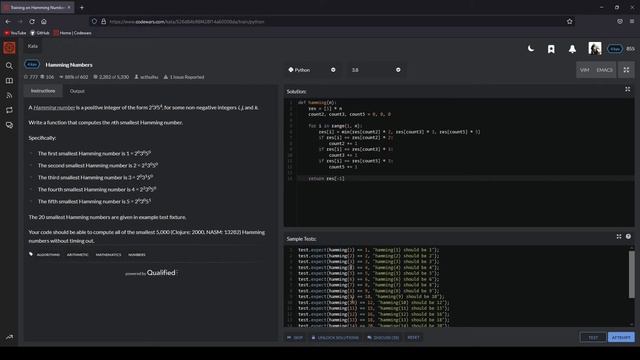Close the Hamming Numbers browser tab
Image resolution: width=640 pixels, height=360 pixels.
(69, 7)
